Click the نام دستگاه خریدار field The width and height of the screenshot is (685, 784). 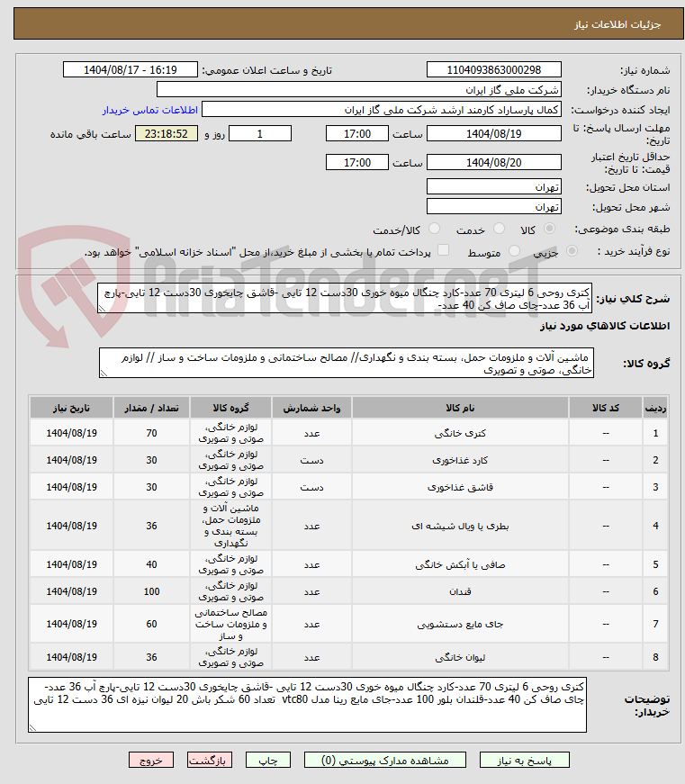359,89
